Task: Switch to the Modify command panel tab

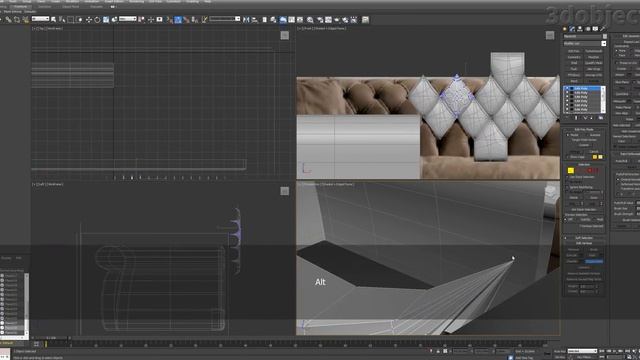Action: click(572, 29)
